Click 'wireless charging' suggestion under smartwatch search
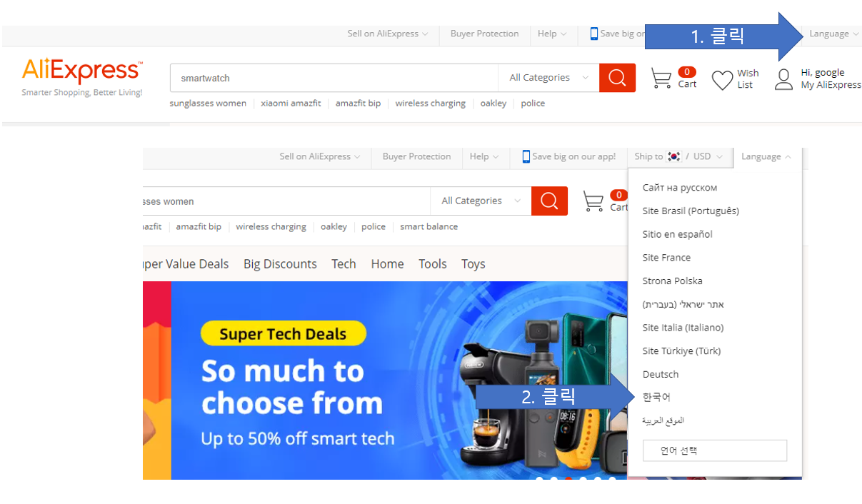Image resolution: width=862 pixels, height=504 pixels. 430,104
